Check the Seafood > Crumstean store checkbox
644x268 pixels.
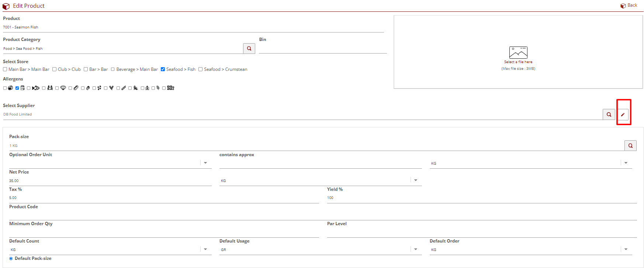(x=201, y=69)
